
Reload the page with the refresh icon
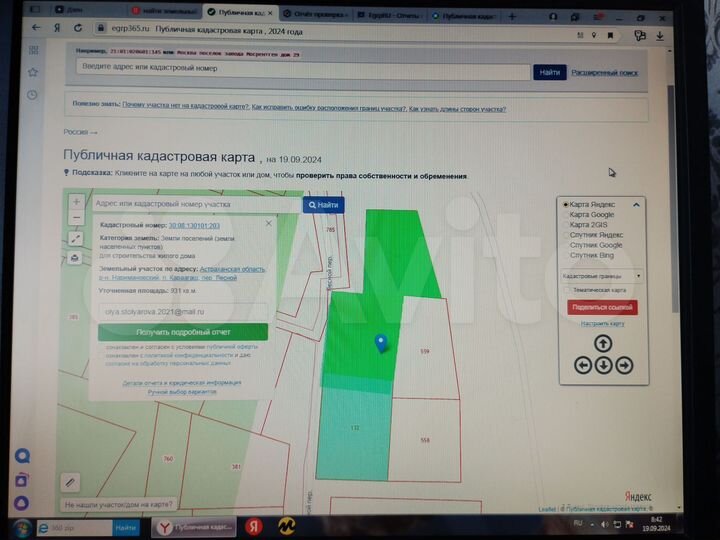click(x=78, y=28)
